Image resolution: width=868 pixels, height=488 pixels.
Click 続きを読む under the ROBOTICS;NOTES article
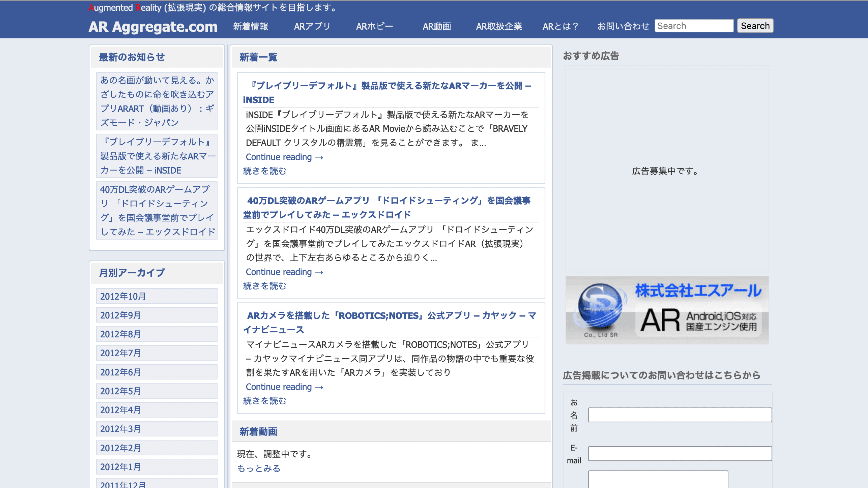click(264, 401)
